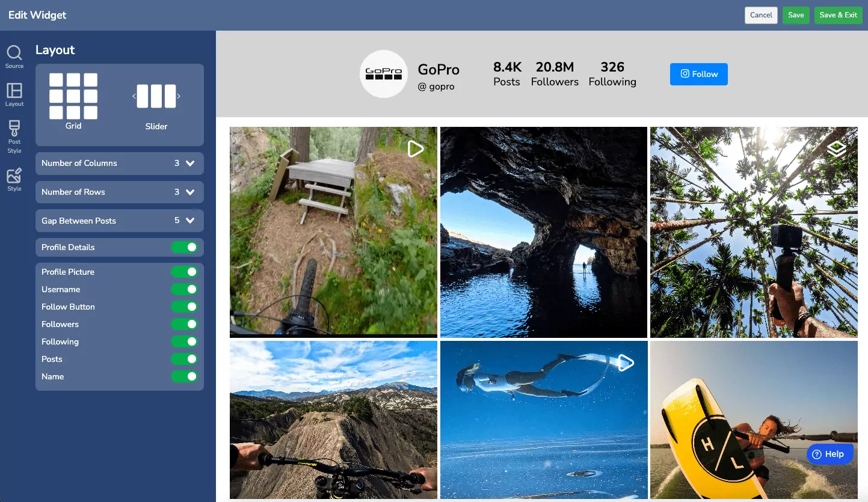
Task: Select the Layout sidebar icon
Action: coord(14,91)
